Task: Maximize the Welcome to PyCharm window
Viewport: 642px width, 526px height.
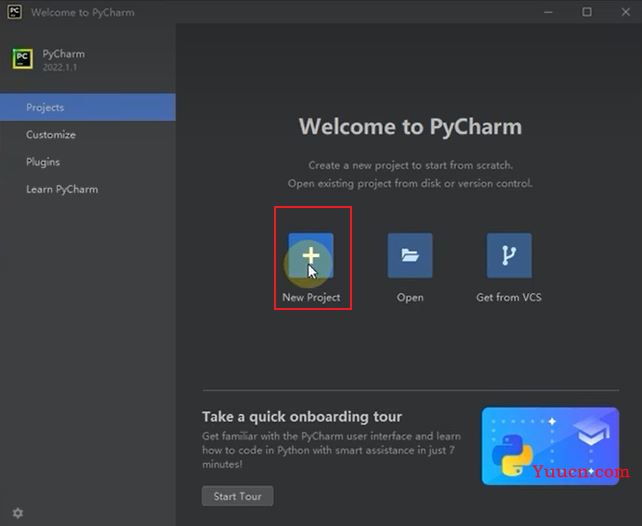Action: [x=587, y=12]
